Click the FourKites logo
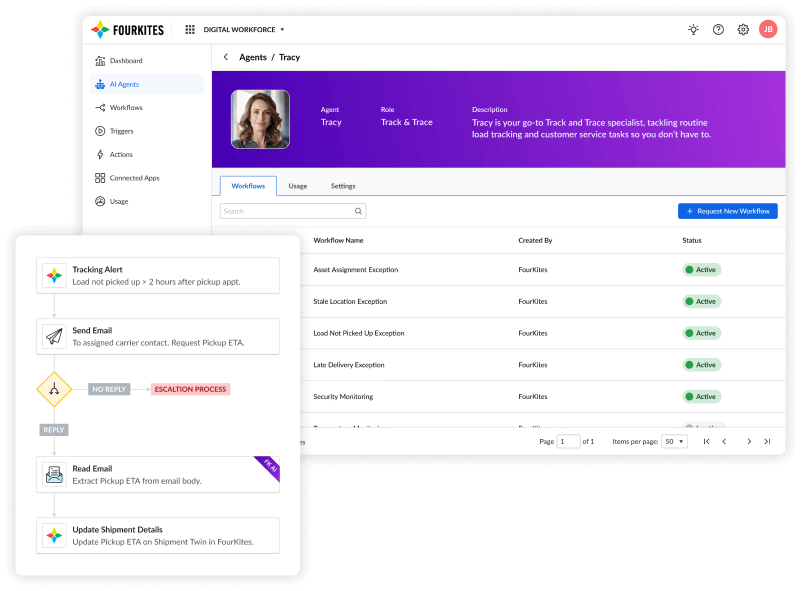Image resolution: width=801 pixels, height=591 pixels. click(127, 30)
